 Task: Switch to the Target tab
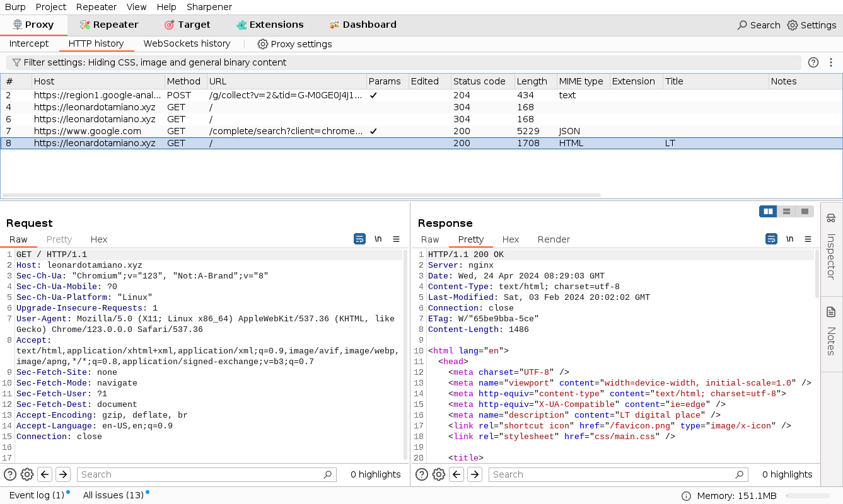pos(187,25)
